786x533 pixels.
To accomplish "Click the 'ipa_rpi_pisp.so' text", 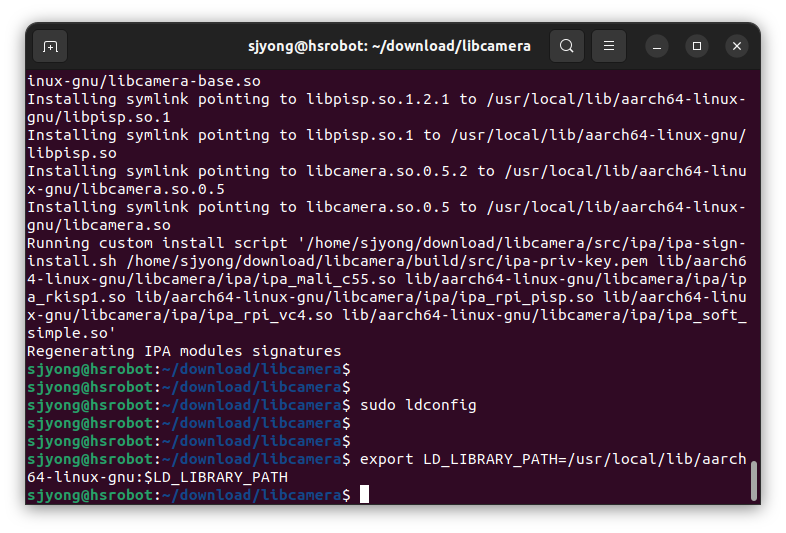I will tap(526, 297).
